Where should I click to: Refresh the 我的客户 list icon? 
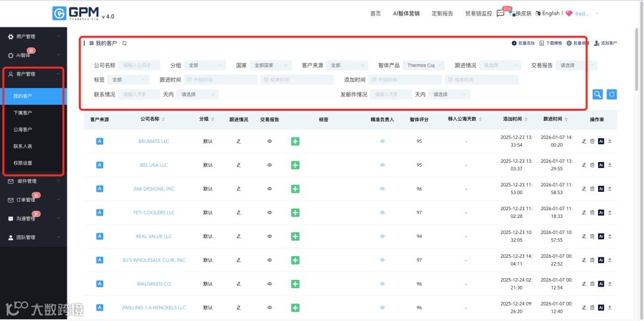tap(124, 43)
